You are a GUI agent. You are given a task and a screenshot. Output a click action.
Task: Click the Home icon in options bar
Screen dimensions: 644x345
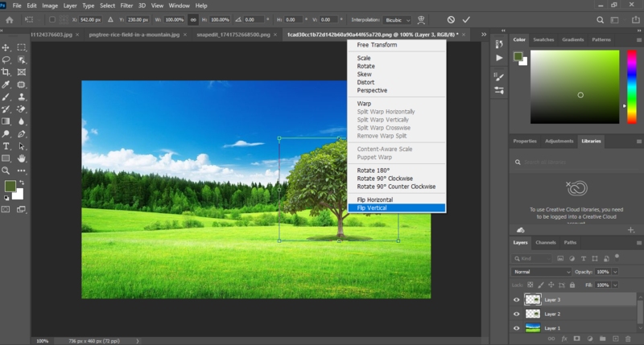coord(10,19)
